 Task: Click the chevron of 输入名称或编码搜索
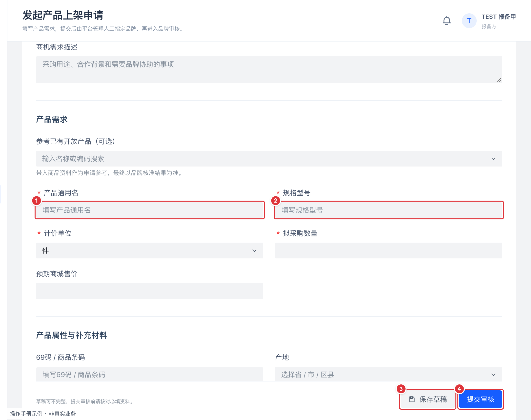(x=493, y=159)
